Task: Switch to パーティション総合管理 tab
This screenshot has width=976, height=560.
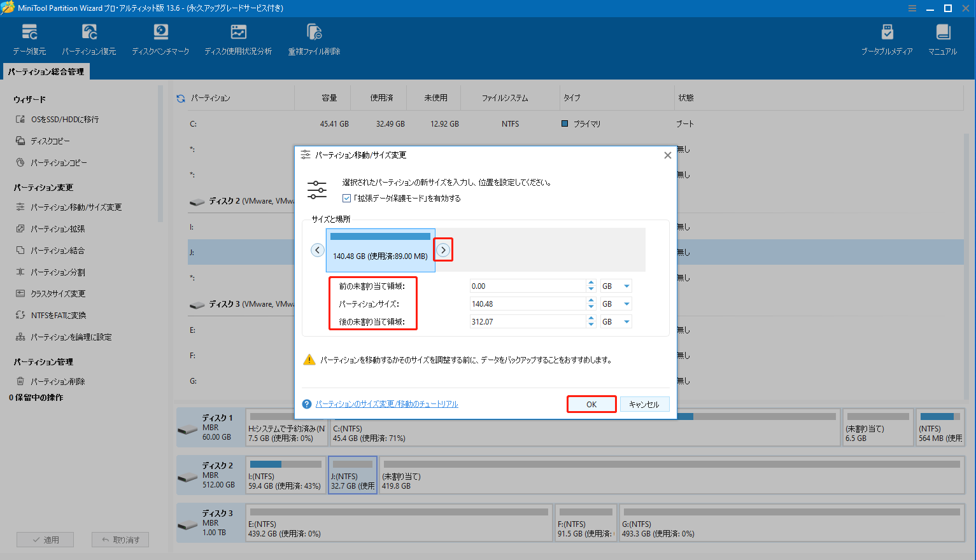Action: coord(46,72)
